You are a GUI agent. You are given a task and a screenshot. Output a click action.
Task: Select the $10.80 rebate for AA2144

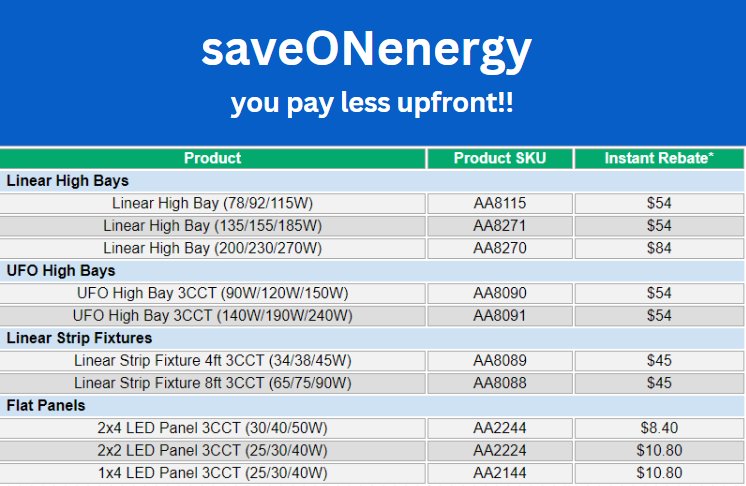(x=659, y=473)
